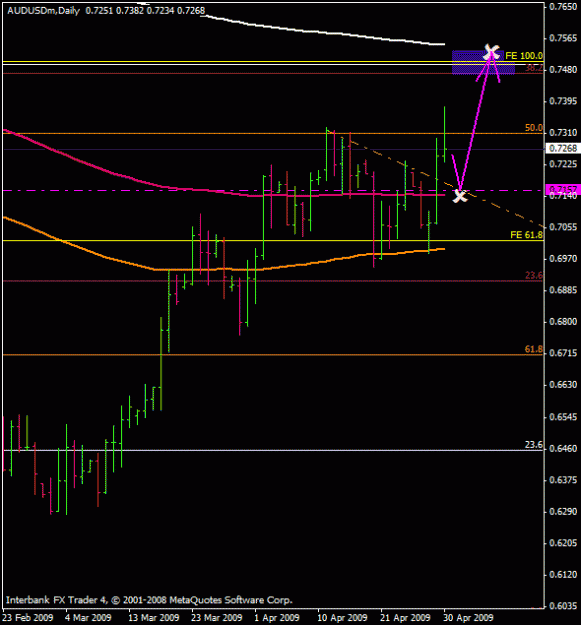
Task: Click the Interbank FX Trader 4 copyright text
Action: point(149,599)
